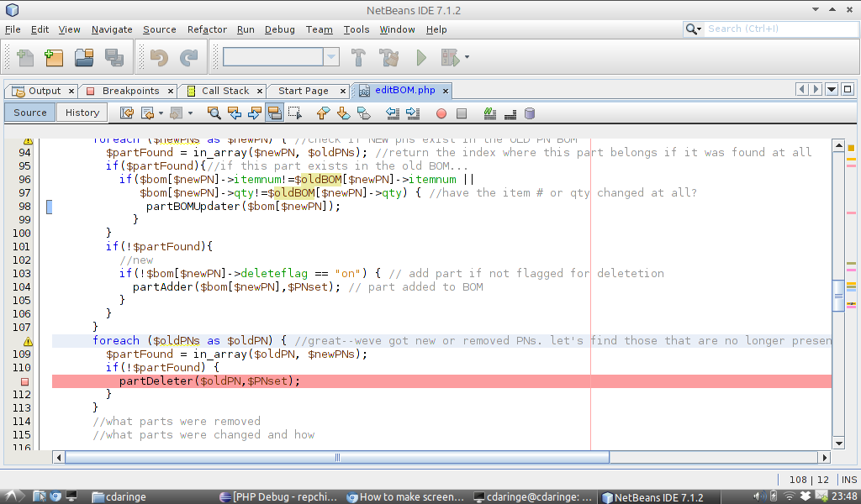The height and width of the screenshot is (504, 861).
Task: Switch to the cdaringe@cdaringe terminal in taskbar
Action: [x=533, y=497]
